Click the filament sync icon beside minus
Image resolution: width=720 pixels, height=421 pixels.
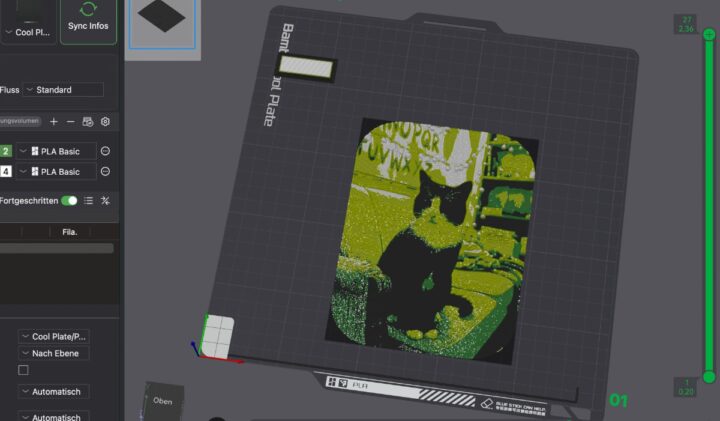coord(88,121)
